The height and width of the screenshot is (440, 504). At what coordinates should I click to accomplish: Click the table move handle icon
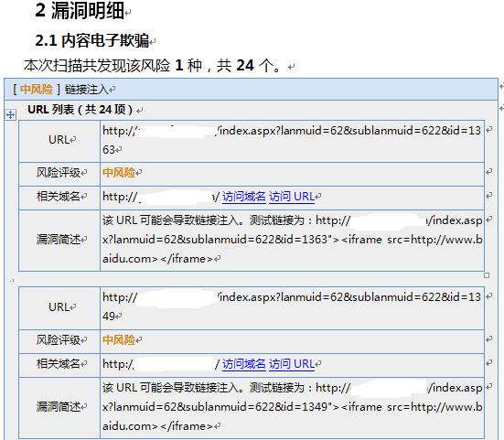[x=10, y=114]
